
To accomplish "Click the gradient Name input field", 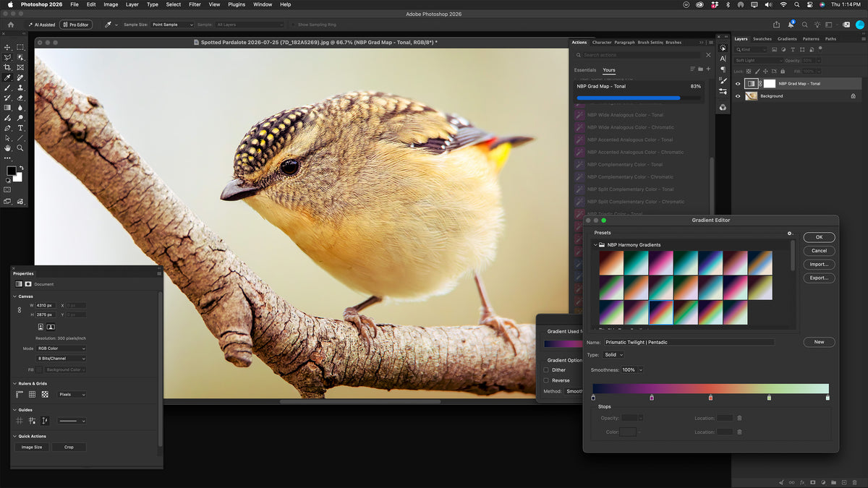I will coord(689,342).
